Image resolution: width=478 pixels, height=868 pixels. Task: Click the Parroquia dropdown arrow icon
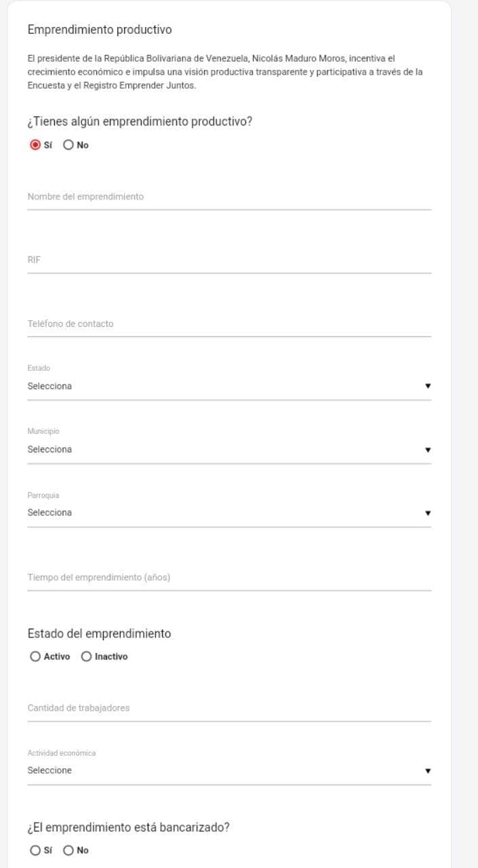[x=428, y=513]
